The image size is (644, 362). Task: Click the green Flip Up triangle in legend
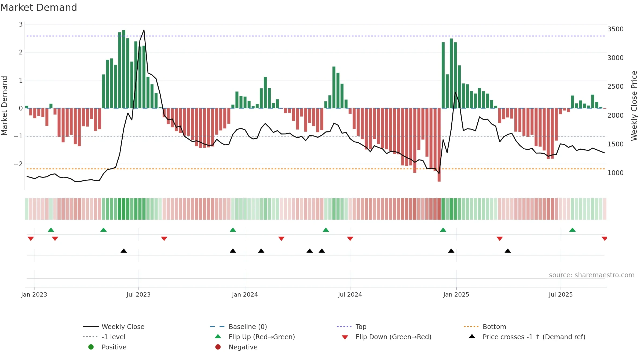click(218, 336)
